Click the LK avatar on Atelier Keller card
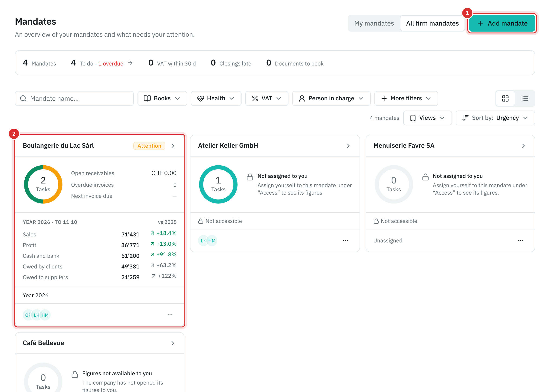This screenshot has width=550, height=392. [203, 241]
